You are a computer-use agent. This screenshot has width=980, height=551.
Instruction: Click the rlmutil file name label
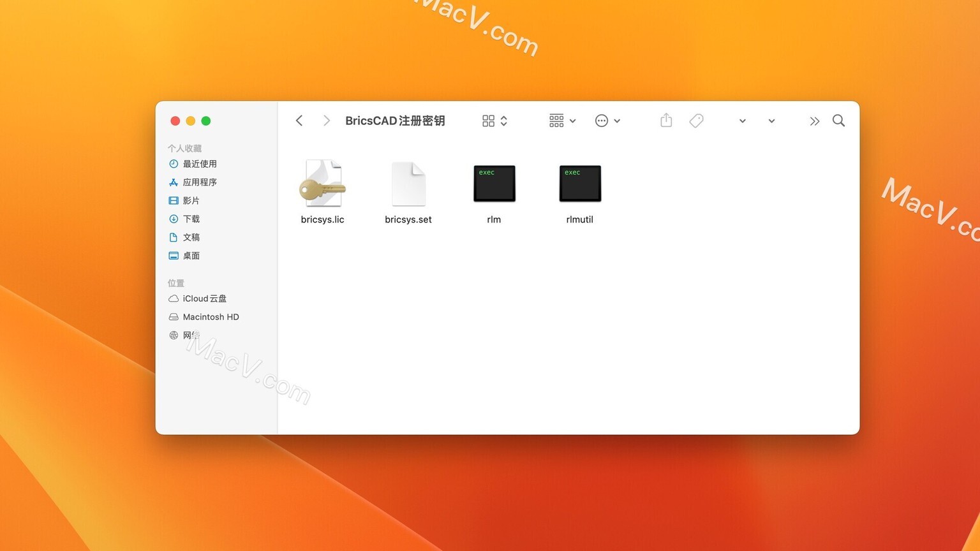pos(580,219)
